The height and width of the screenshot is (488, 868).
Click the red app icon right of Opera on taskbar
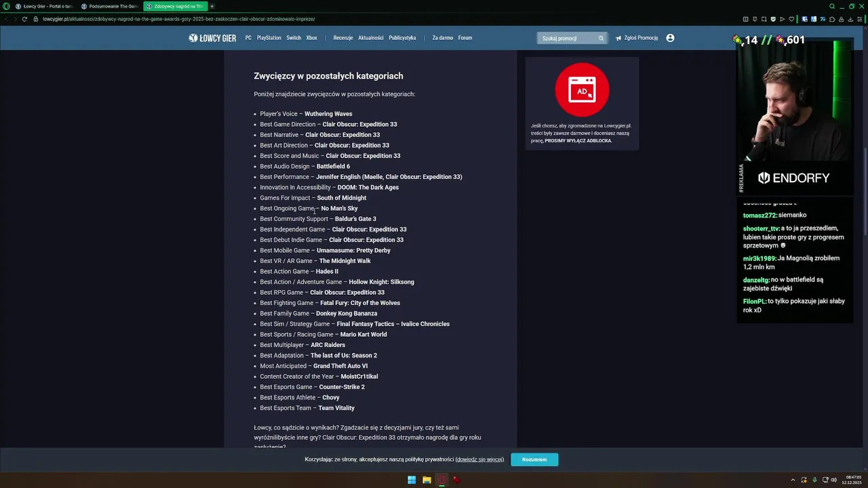pos(457,480)
